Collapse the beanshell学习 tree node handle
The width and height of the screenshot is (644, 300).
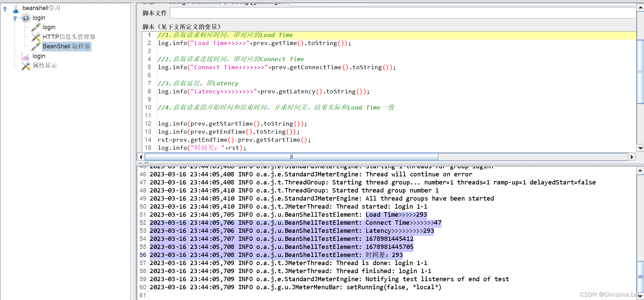click(5, 9)
